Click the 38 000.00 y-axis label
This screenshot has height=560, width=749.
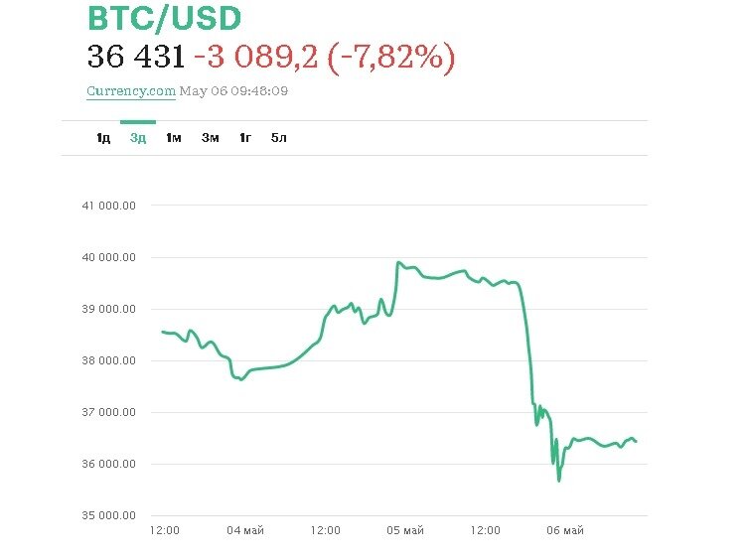[x=109, y=360]
